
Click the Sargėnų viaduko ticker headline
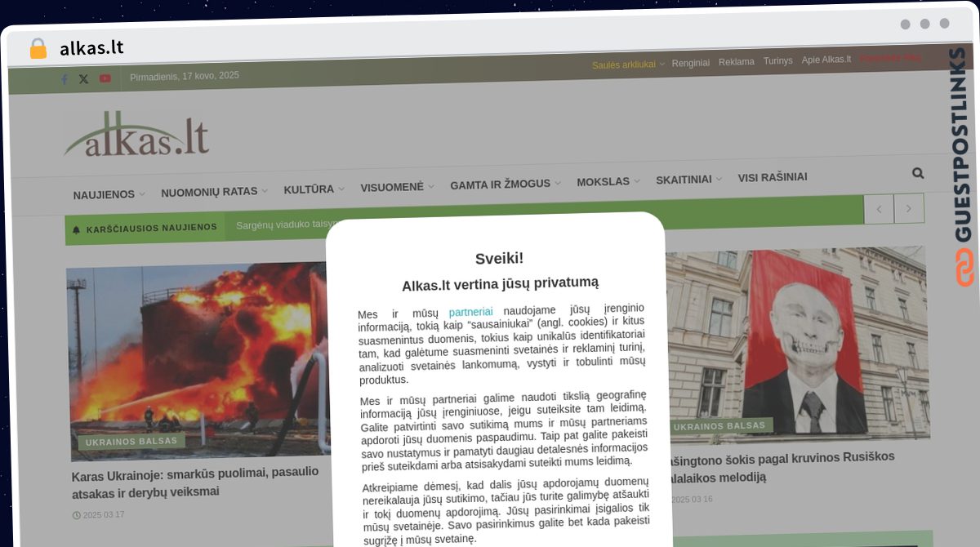pyautogui.click(x=287, y=225)
